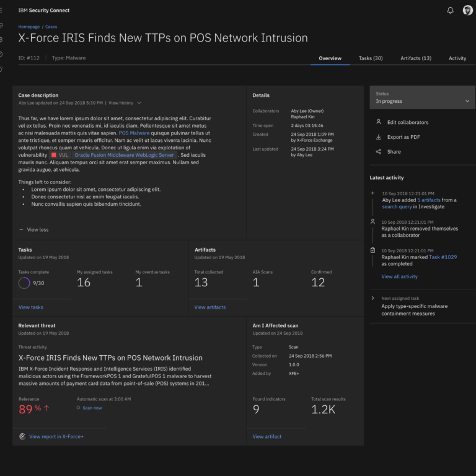The height and width of the screenshot is (476, 476).
Task: Click Added by value 'XFE+'
Action: 294,373
